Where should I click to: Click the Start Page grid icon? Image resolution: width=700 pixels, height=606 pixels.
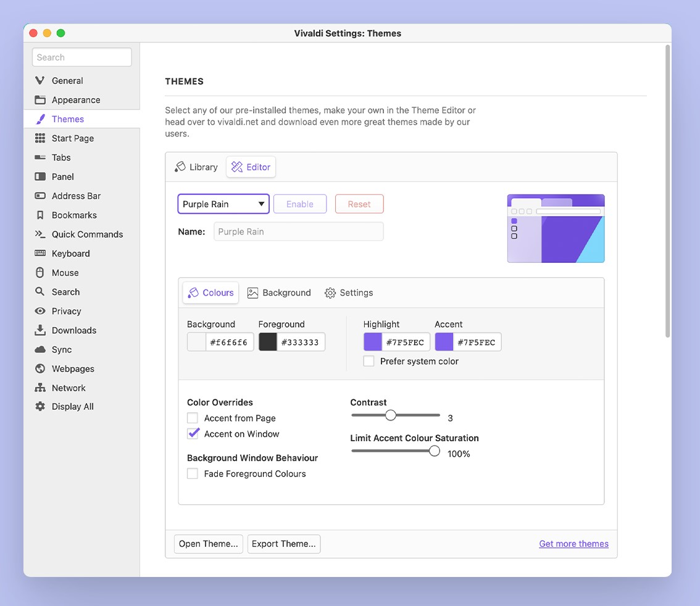[x=40, y=138]
